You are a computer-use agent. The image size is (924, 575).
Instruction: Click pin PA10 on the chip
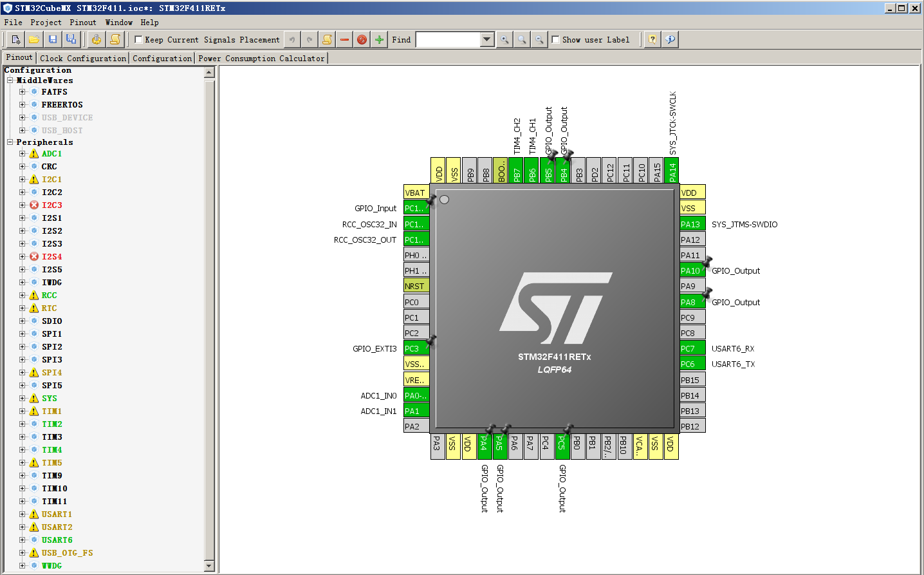692,270
